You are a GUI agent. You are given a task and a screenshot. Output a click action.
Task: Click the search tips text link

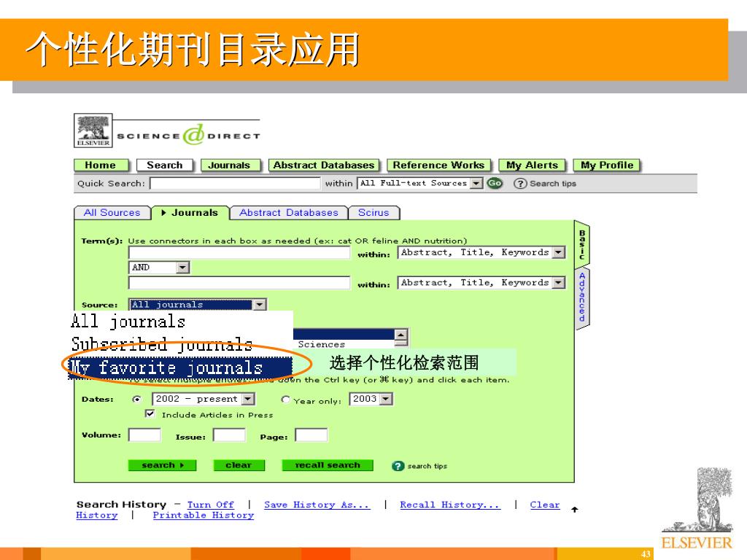point(427,466)
